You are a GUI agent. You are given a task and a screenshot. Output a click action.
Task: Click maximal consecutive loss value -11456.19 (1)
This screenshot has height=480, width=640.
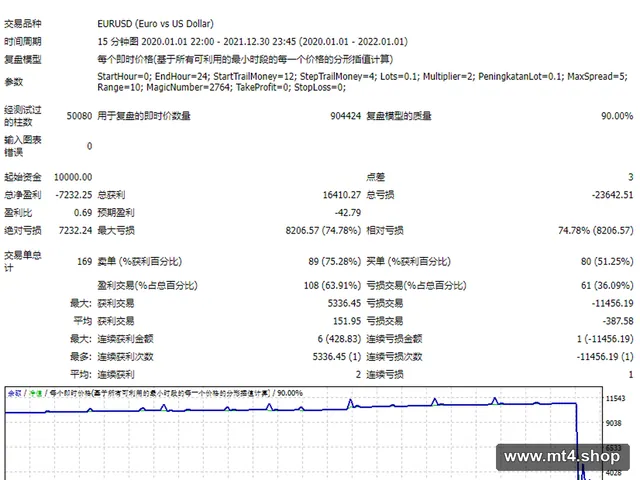pos(605,357)
